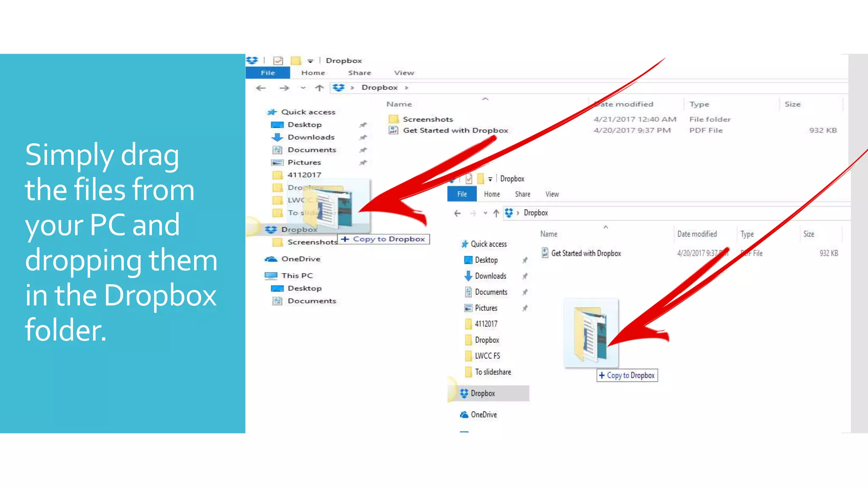
Task: Click Back arrow in upper window
Action: [x=261, y=88]
